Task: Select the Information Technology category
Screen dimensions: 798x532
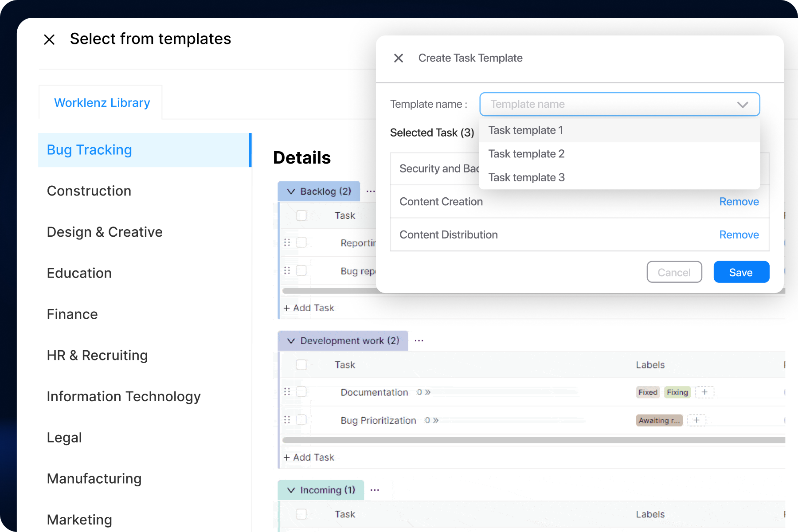Action: point(124,396)
